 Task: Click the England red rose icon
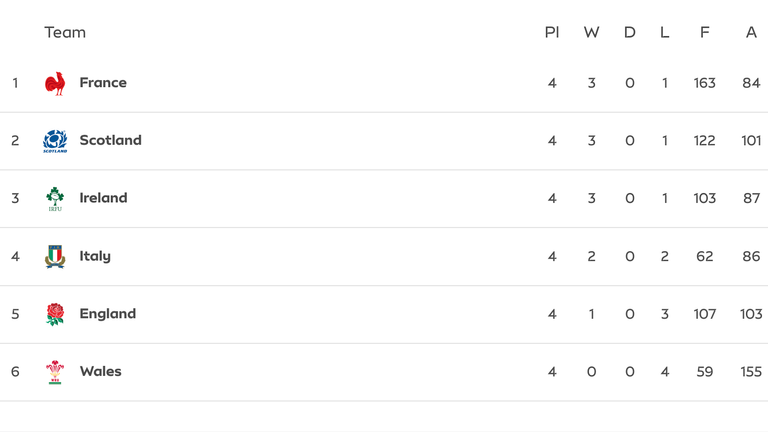55,314
